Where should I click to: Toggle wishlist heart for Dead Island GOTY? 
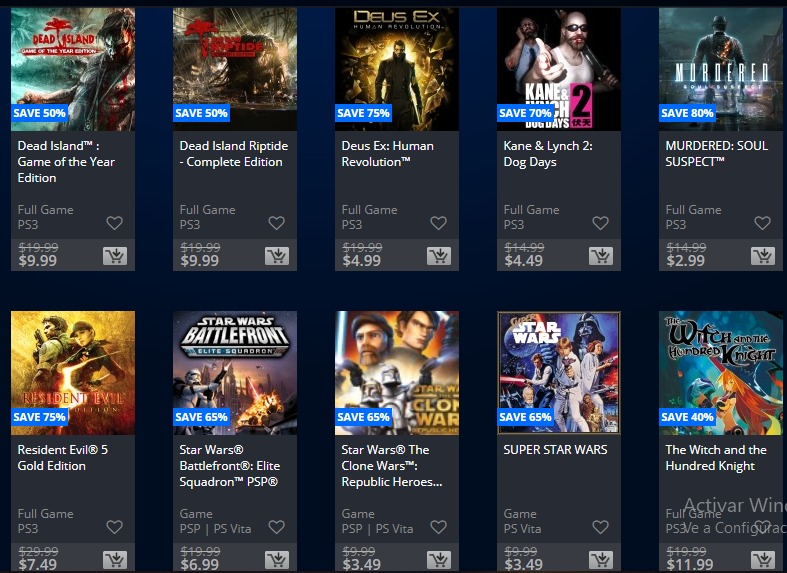pyautogui.click(x=114, y=223)
